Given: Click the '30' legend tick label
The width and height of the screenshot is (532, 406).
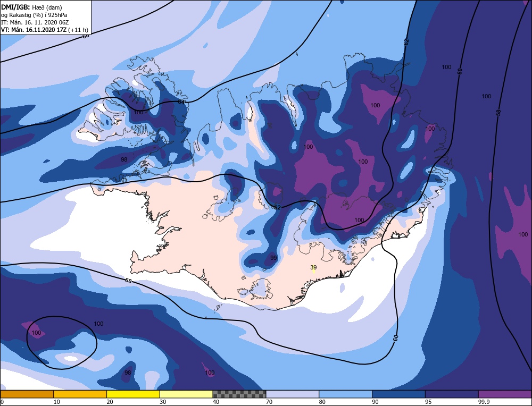Looking at the screenshot, I should click(163, 402).
